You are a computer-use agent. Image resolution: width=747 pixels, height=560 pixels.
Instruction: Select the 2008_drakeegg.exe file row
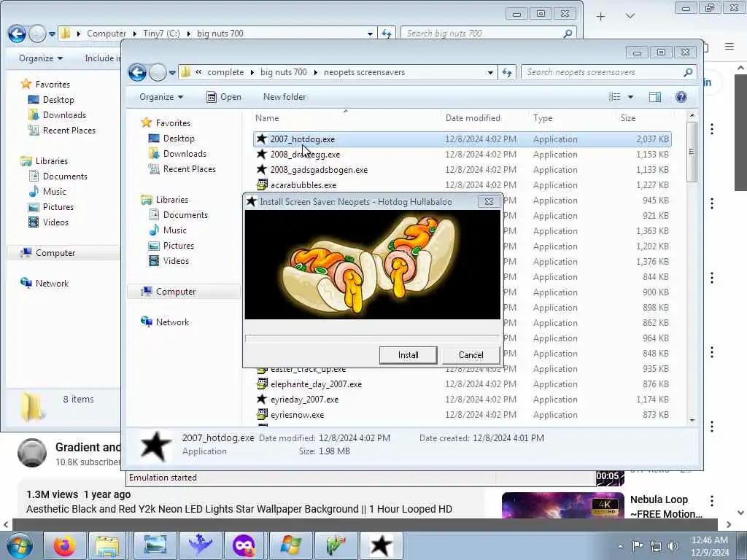click(x=462, y=155)
